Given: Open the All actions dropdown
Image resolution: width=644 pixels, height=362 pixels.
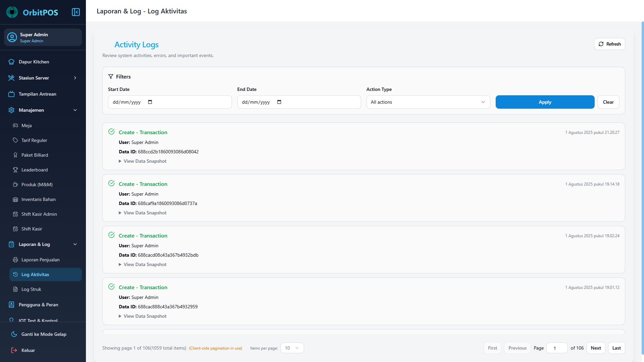Looking at the screenshot, I should coord(428,102).
